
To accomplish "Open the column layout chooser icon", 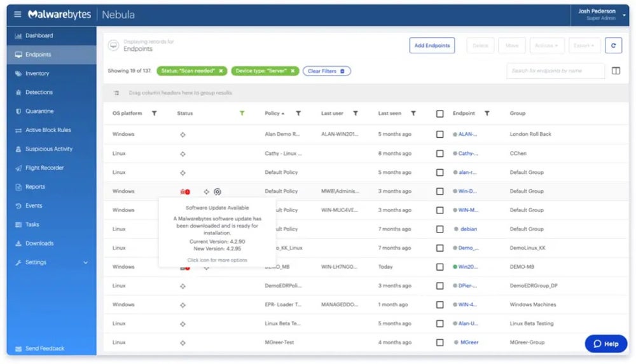I will [x=616, y=71].
